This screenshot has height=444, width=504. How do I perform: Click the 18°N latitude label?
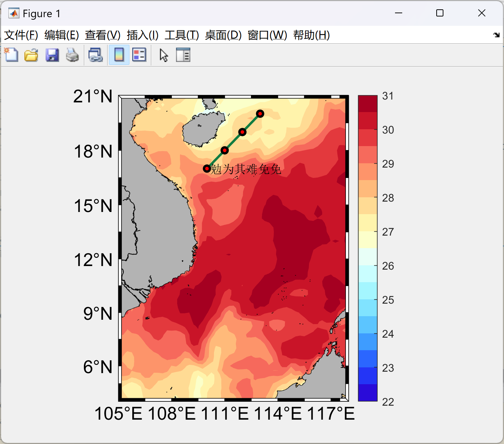point(93,151)
